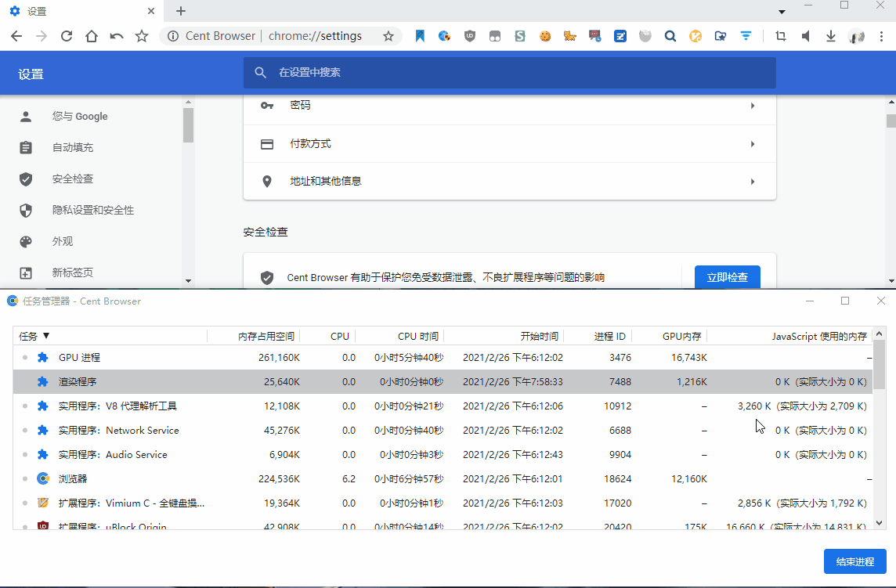Open downloads via the download arrow
Image resolution: width=896 pixels, height=588 pixels.
click(831, 36)
